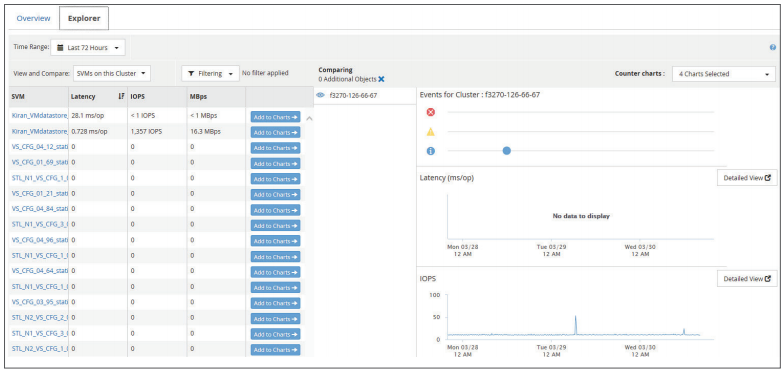Open the help question-mark icon
The image size is (784, 372).
772,48
